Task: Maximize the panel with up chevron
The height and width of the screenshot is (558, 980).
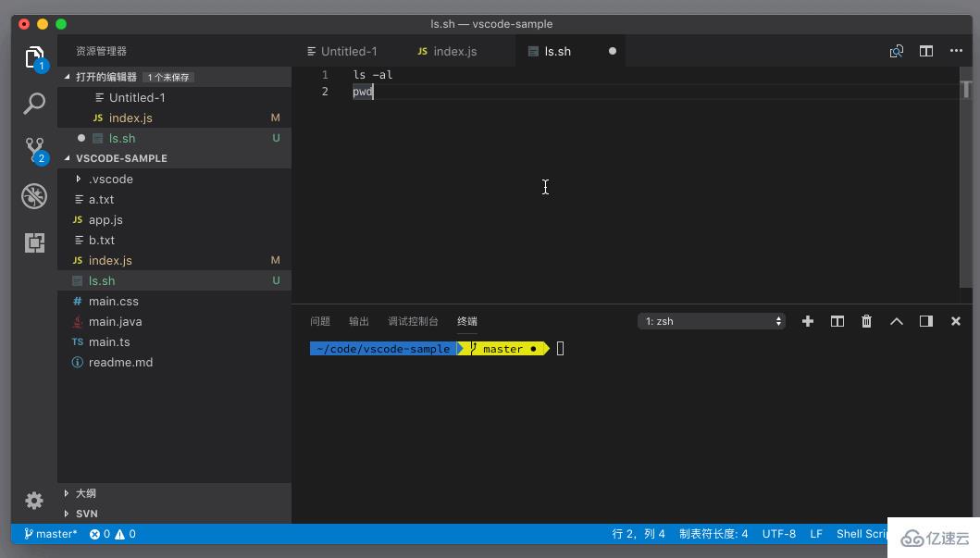Action: [x=896, y=321]
